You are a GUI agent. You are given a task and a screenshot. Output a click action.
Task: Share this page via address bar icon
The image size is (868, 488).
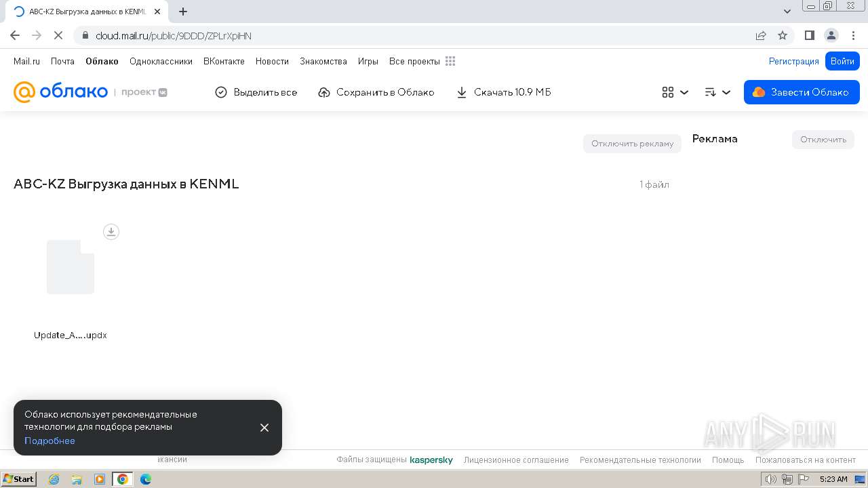[x=761, y=35]
